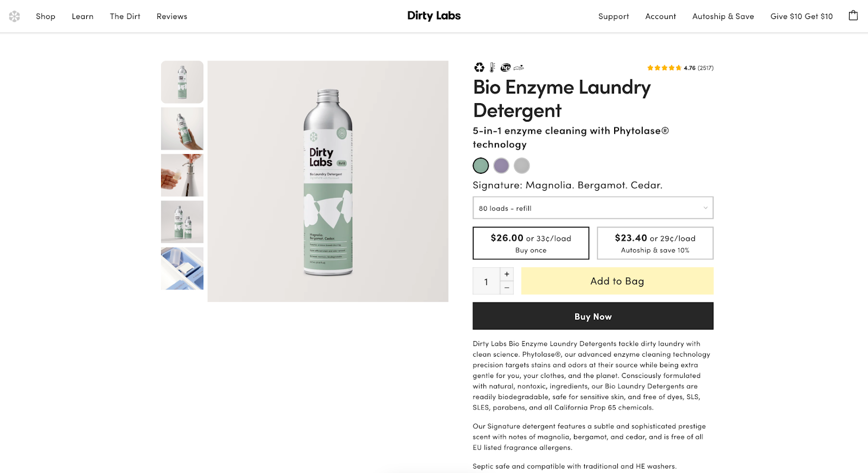Open the 80 loads refill dropdown
Screen dimensions: 868x473
tap(592, 207)
